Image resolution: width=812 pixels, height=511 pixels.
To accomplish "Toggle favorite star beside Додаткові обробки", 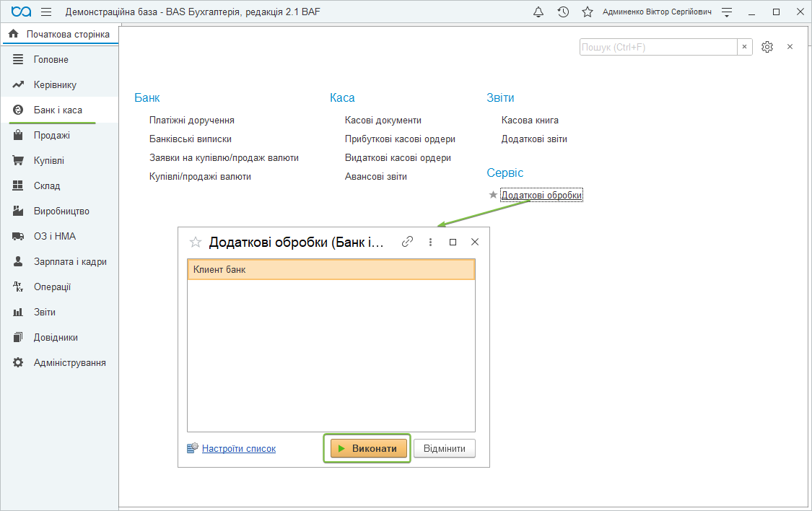I will click(493, 195).
